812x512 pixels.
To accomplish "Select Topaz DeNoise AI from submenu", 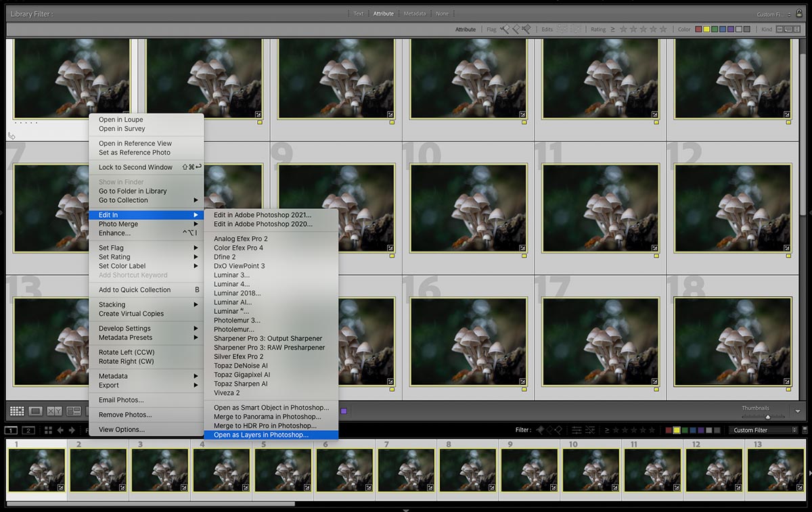I will 241,366.
